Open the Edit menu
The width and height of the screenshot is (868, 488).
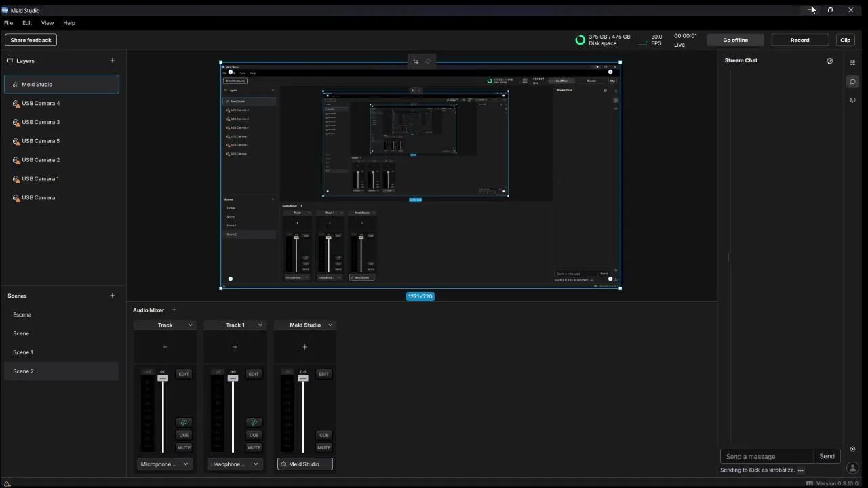coord(27,23)
